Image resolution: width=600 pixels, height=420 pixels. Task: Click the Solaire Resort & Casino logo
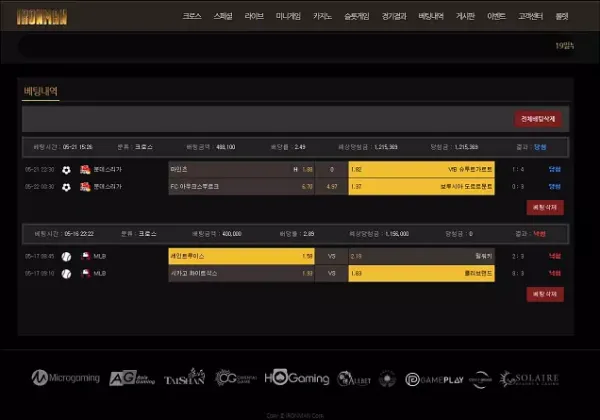pyautogui.click(x=529, y=379)
